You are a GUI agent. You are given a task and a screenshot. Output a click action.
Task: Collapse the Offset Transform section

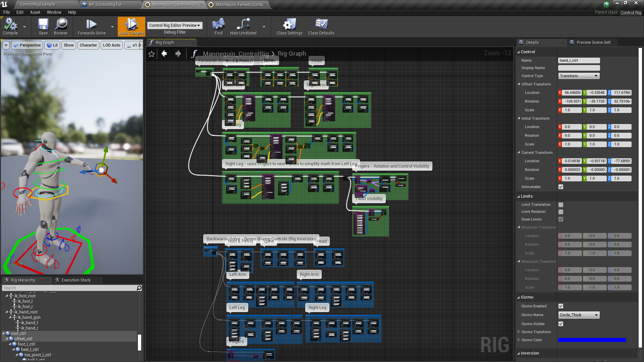[519, 84]
